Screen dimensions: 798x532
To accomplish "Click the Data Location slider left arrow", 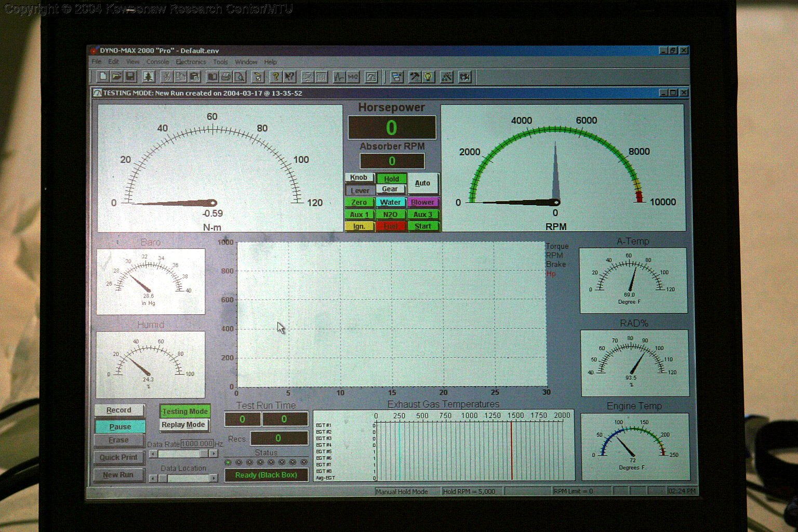I will pos(153,478).
